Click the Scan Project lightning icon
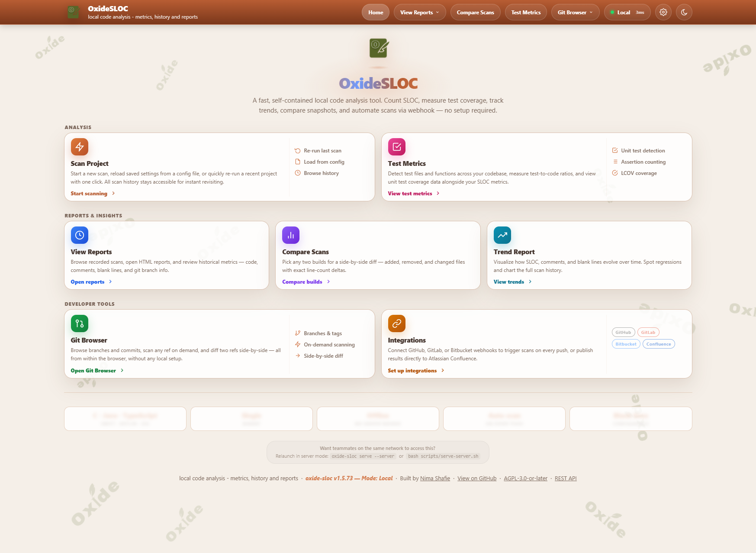This screenshot has width=756, height=553. pos(80,147)
